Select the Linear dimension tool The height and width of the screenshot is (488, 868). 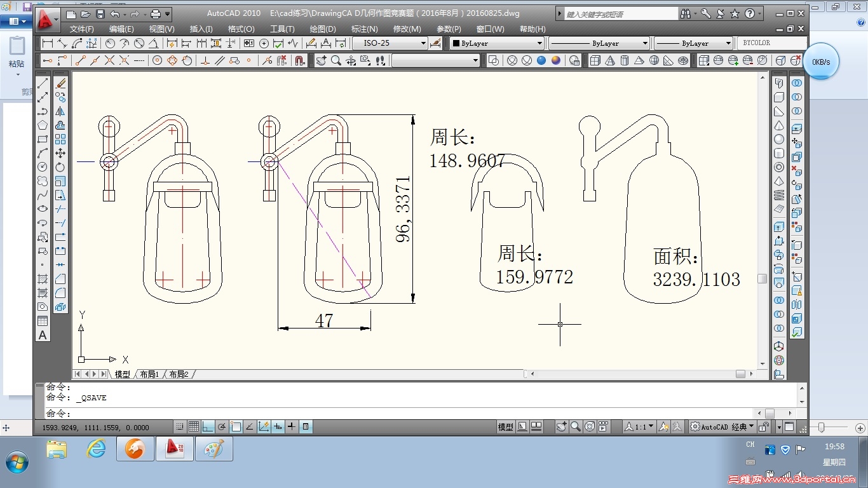point(48,43)
